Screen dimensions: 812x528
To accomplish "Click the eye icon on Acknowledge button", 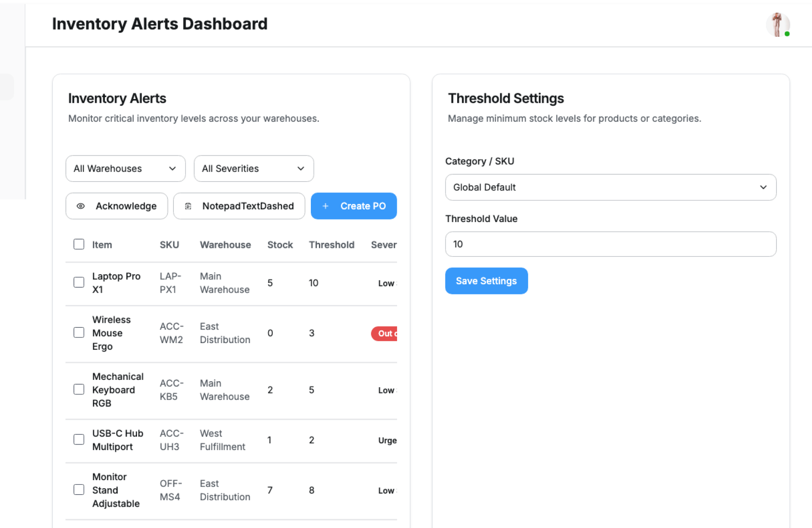I will coord(80,206).
